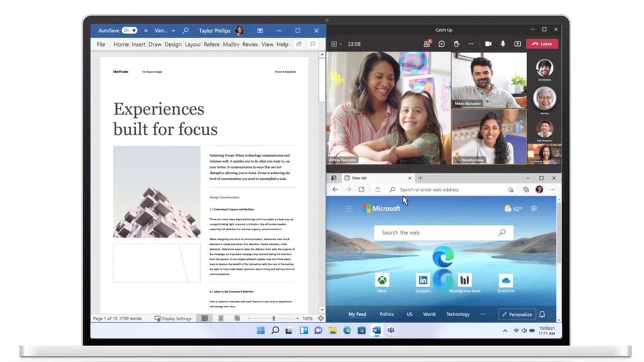644x362 pixels.
Task: Select the Technology feed tab in Edge
Action: (458, 314)
